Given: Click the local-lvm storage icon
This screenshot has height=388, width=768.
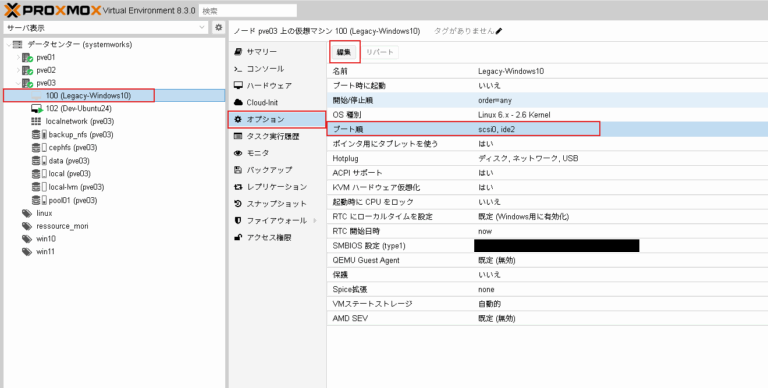Looking at the screenshot, I should [39, 187].
